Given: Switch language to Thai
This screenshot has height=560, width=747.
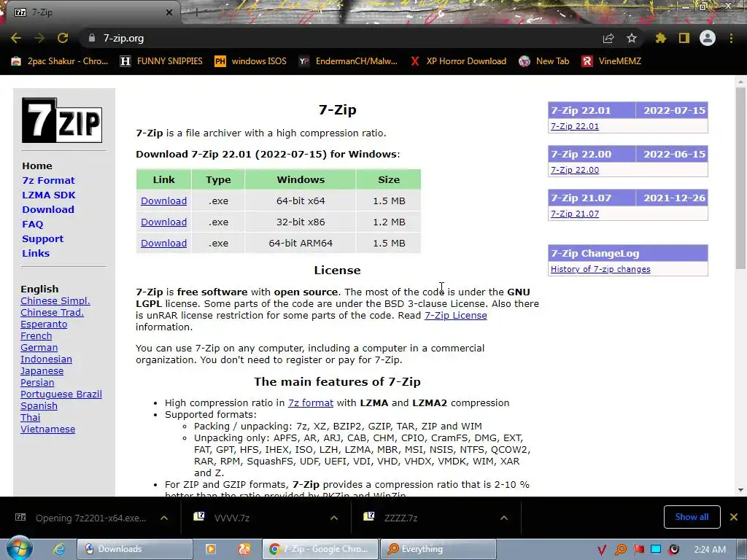Looking at the screenshot, I should (31, 418).
